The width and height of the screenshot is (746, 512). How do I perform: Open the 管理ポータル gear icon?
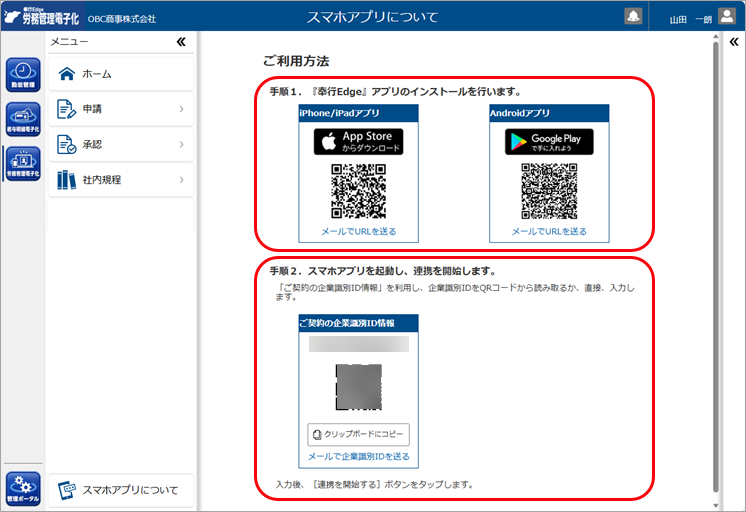point(23,489)
